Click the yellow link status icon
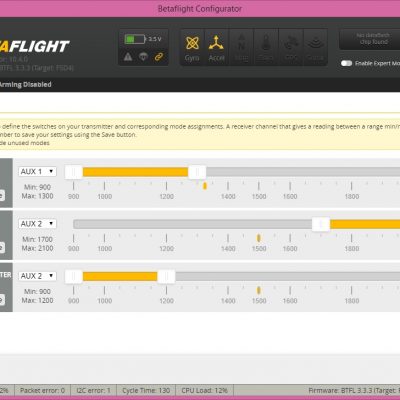 (x=159, y=57)
